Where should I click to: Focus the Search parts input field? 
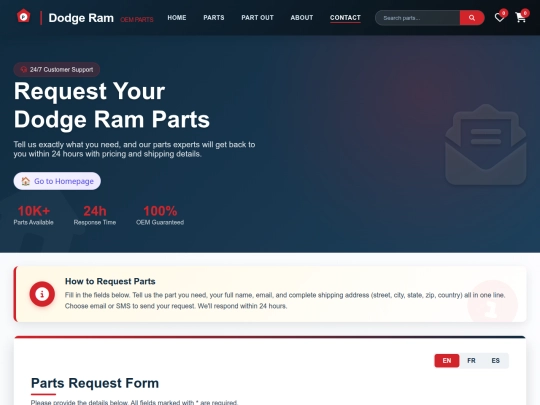tap(417, 18)
